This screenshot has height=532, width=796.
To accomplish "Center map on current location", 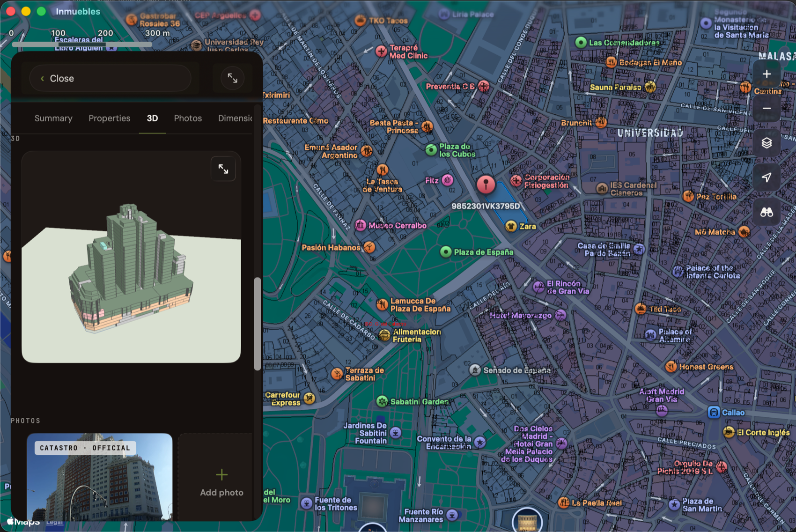I will (767, 177).
